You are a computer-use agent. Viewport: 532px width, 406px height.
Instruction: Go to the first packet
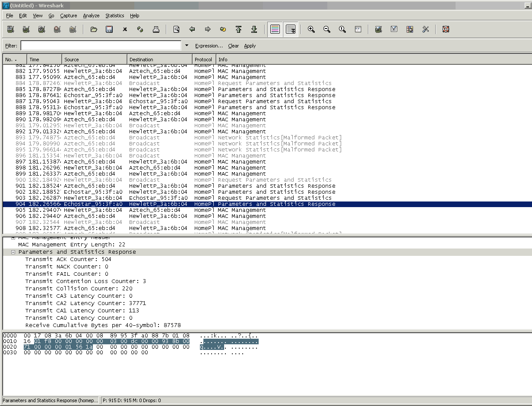click(x=239, y=29)
